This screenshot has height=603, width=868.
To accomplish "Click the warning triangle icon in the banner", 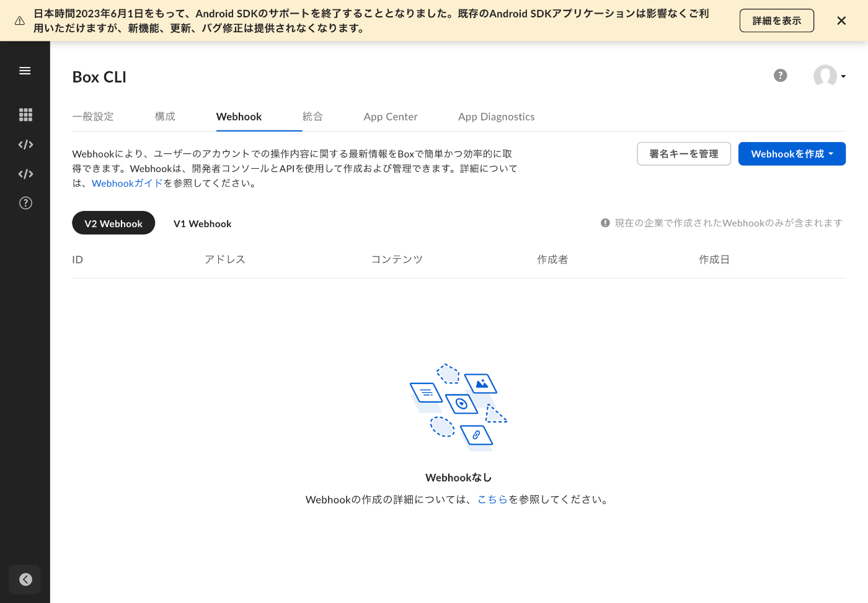I will tap(20, 20).
